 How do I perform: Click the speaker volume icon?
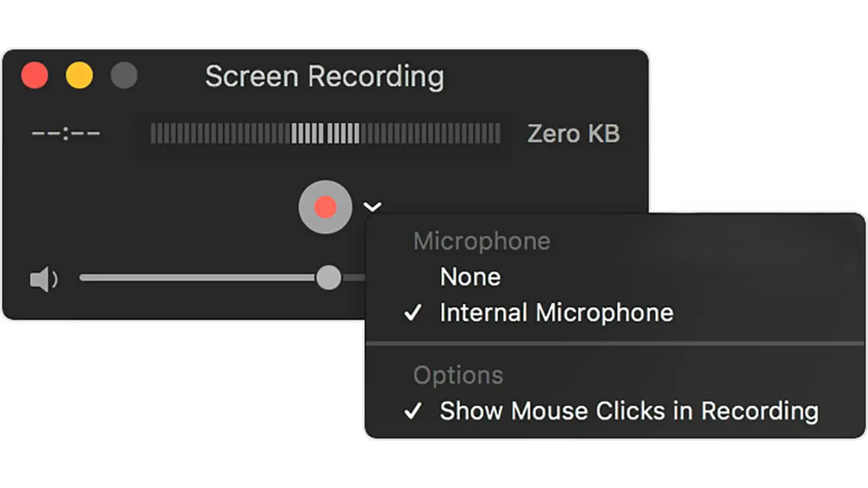[x=43, y=279]
